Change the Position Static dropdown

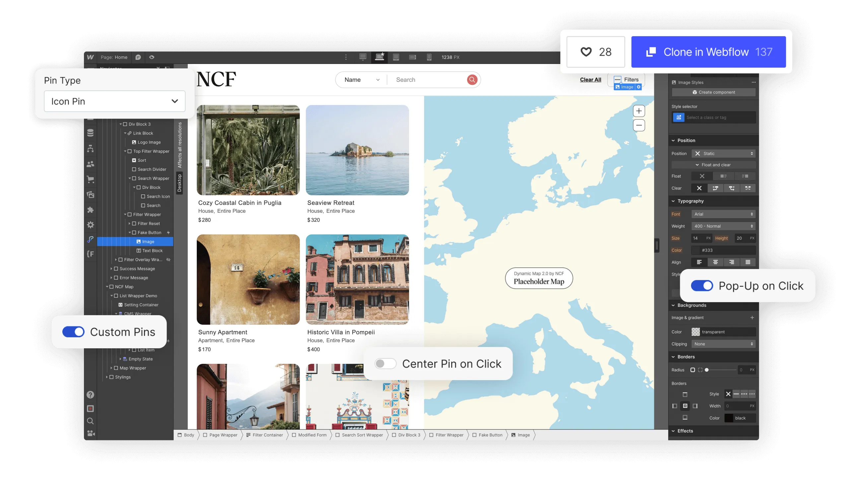pos(723,153)
